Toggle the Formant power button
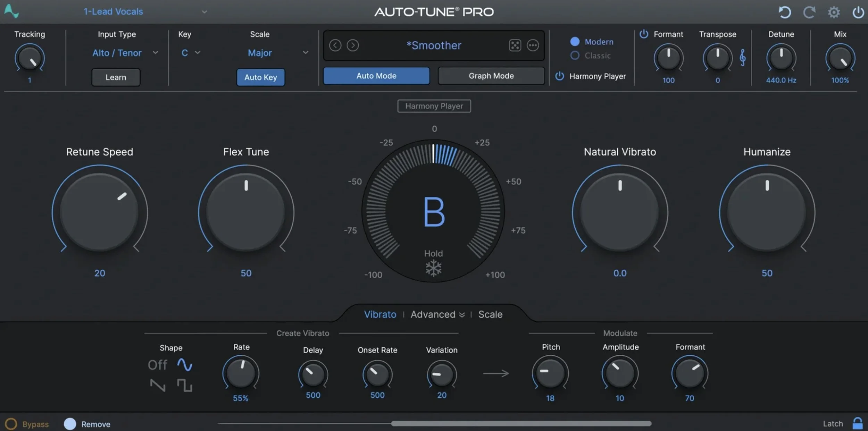The width and height of the screenshot is (868, 431). pyautogui.click(x=644, y=34)
